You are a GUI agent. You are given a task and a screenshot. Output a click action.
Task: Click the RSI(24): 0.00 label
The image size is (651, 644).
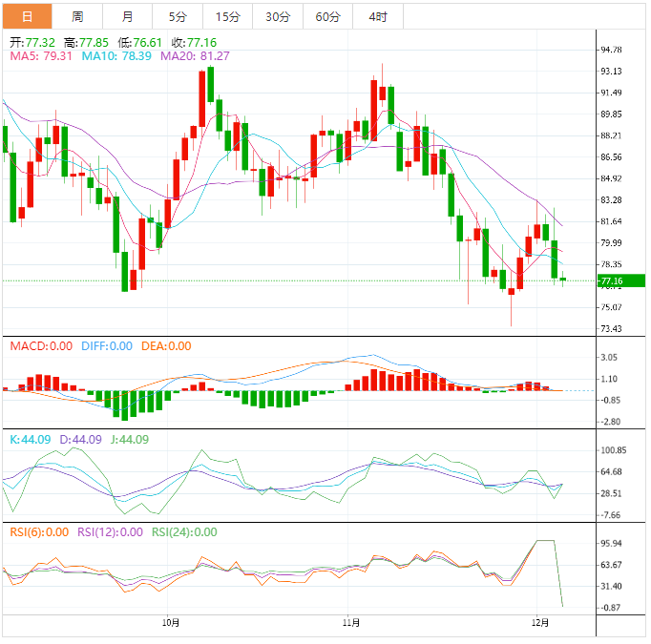pos(184,532)
